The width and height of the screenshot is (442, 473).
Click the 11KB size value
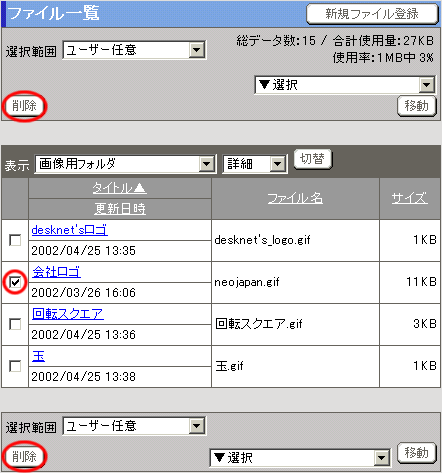coord(421,282)
